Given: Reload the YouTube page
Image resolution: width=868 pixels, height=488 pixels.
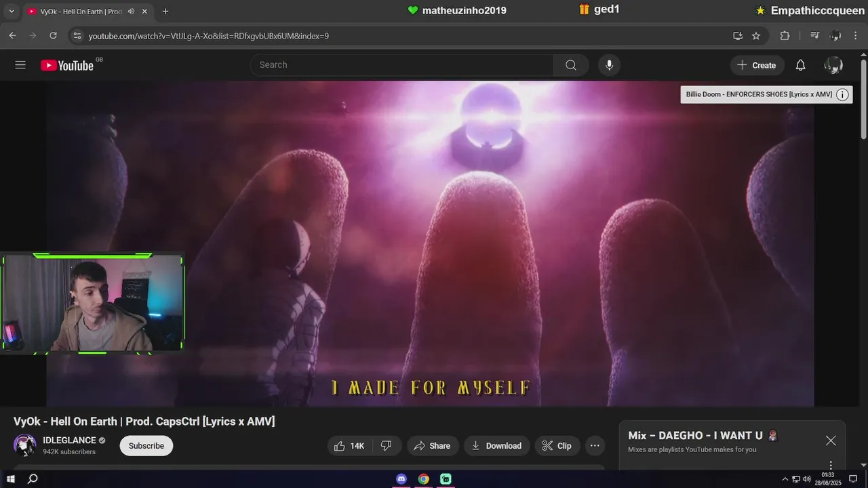Looking at the screenshot, I should click(54, 35).
